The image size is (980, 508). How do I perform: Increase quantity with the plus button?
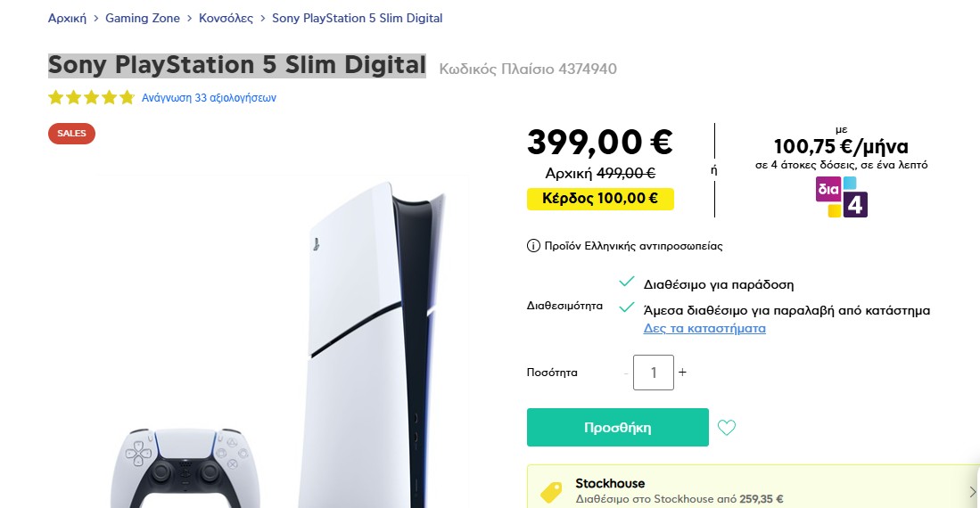[682, 373]
